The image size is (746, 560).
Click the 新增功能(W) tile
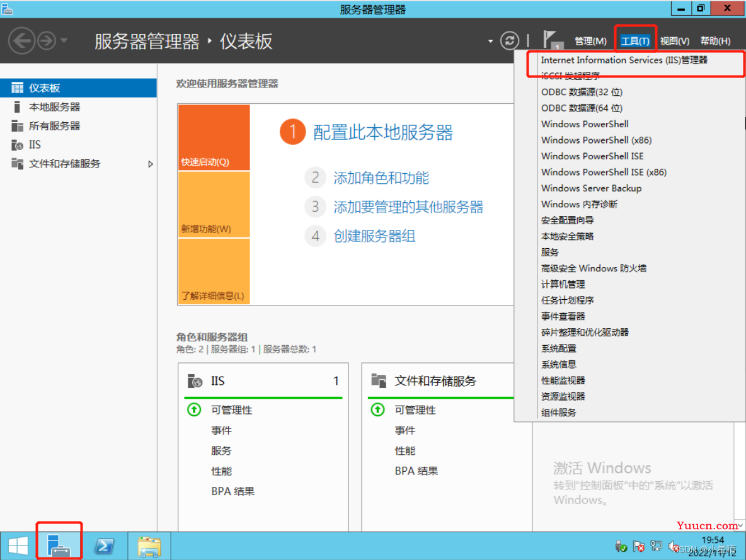click(214, 205)
